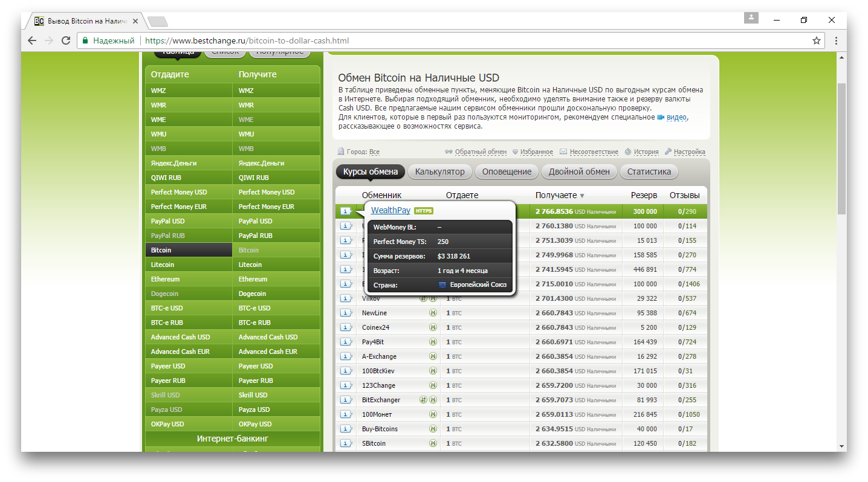The width and height of the screenshot is (868, 482).
Task: Open the WealthPay link in tooltip
Action: pos(390,210)
